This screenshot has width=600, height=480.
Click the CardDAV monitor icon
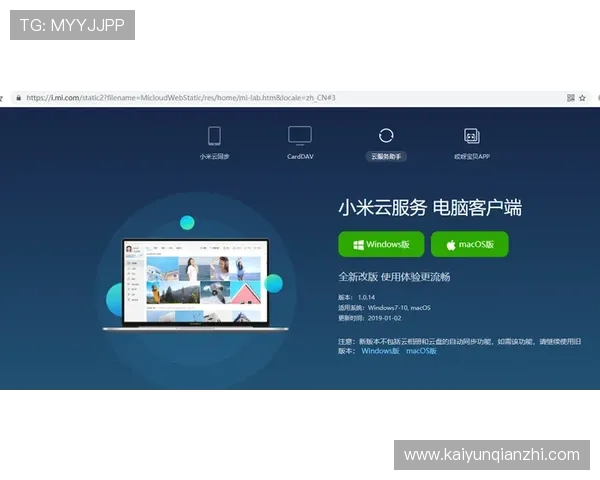click(300, 136)
